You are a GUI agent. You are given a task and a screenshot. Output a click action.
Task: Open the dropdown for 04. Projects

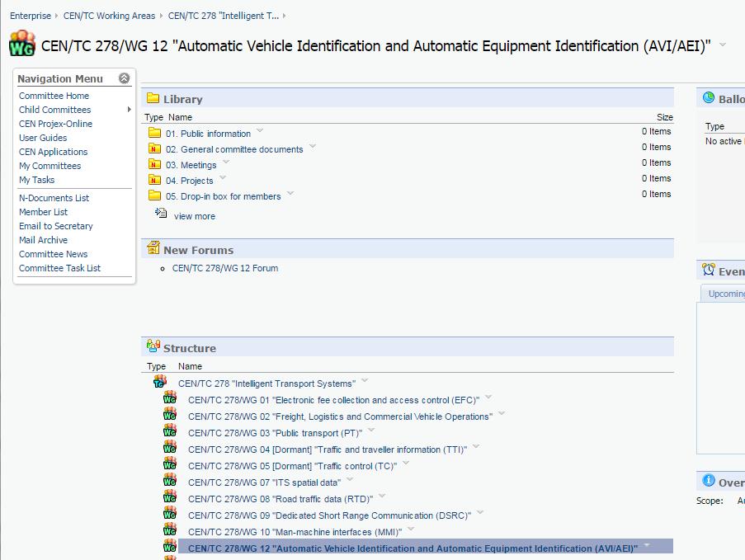tap(223, 177)
